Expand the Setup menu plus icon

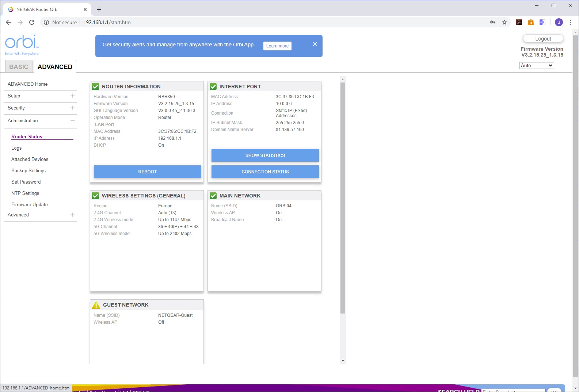(73, 96)
